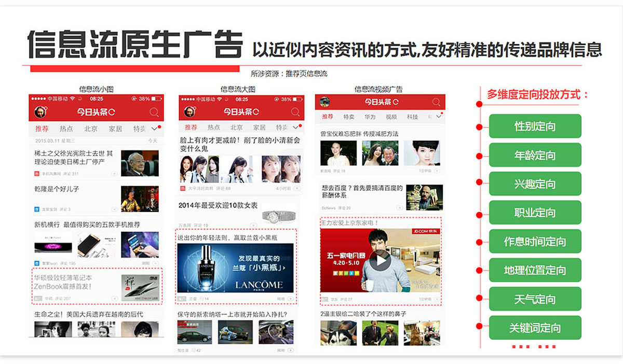
Task: Open the Lancôme 小黑瓶 ad banner
Action: (235, 268)
